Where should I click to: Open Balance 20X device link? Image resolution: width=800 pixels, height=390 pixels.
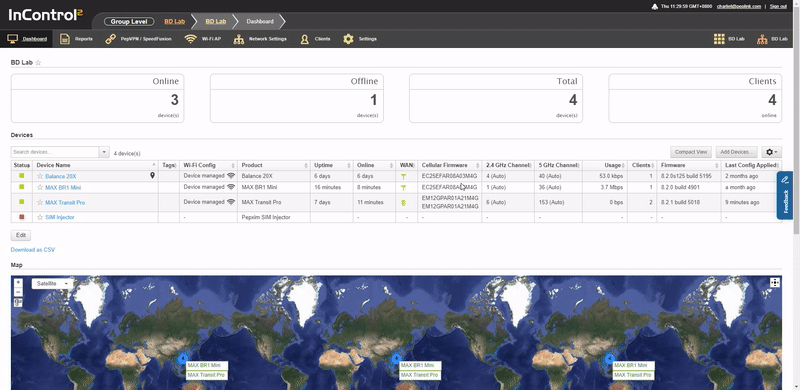point(61,177)
